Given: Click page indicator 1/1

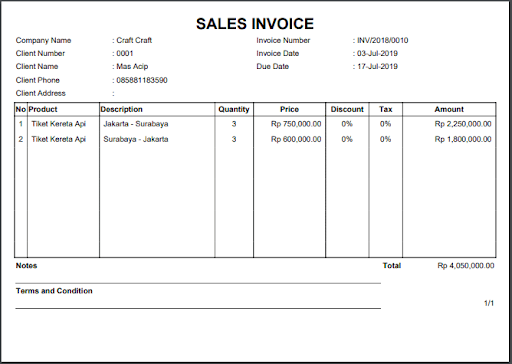Looking at the screenshot, I should pos(489,303).
